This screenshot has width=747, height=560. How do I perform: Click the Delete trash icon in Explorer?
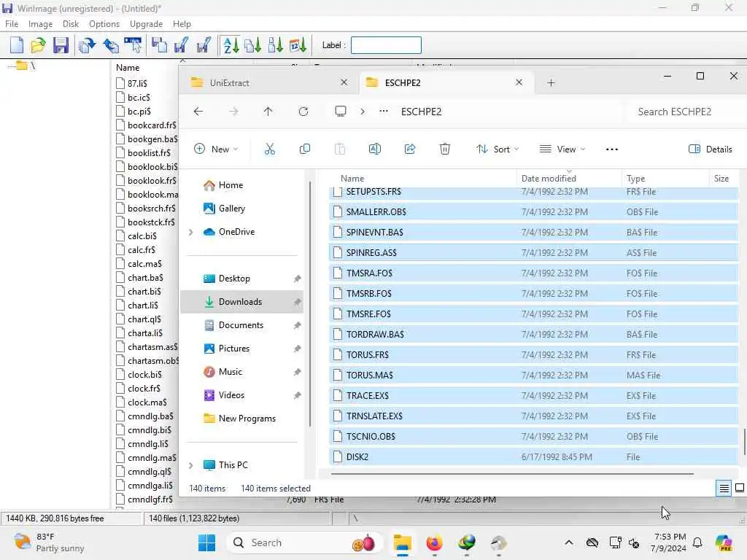[444, 149]
